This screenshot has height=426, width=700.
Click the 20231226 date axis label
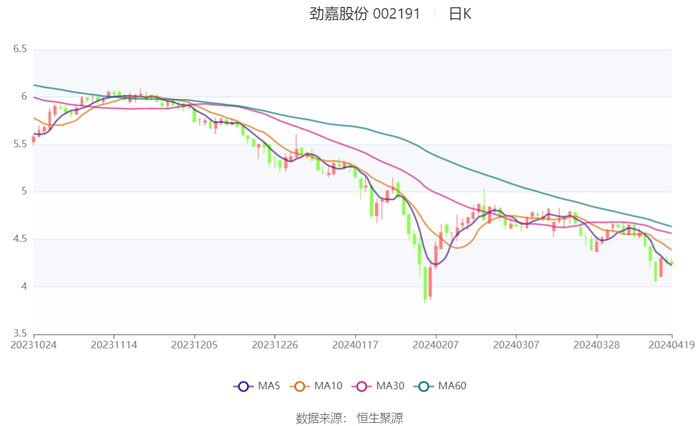[274, 344]
